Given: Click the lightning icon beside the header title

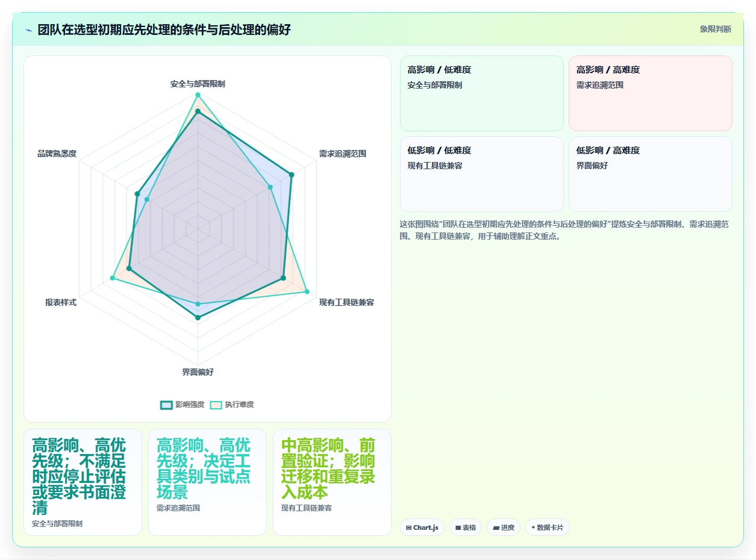Looking at the screenshot, I should point(29,30).
